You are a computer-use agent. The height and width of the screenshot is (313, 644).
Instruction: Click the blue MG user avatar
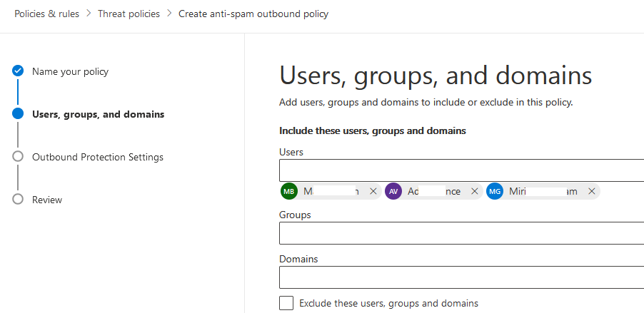click(495, 191)
